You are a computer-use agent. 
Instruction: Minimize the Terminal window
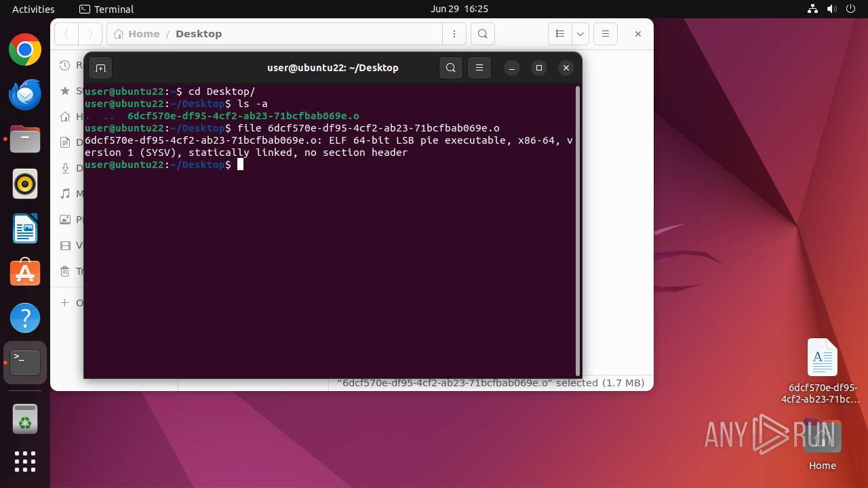pos(512,68)
